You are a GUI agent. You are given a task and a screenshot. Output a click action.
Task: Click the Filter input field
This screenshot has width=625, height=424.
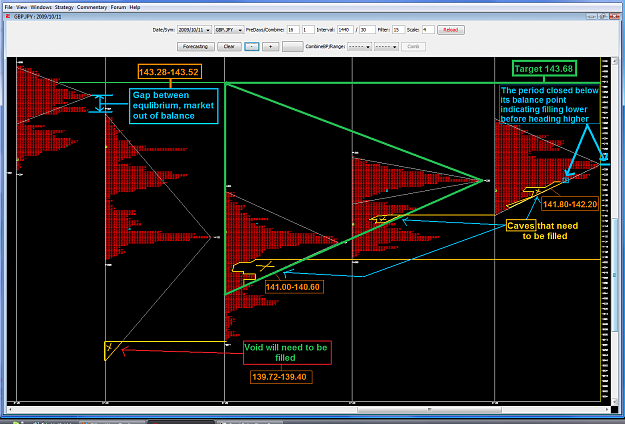[x=398, y=30]
